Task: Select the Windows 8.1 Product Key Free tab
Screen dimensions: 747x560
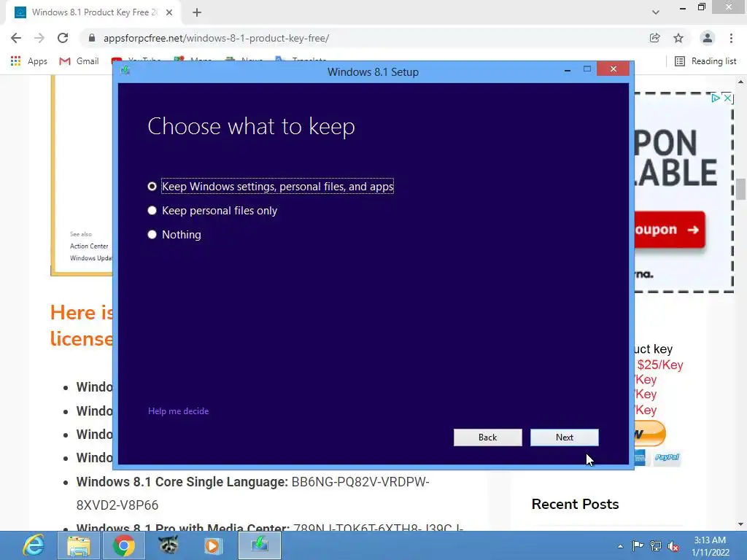Action: [93, 12]
